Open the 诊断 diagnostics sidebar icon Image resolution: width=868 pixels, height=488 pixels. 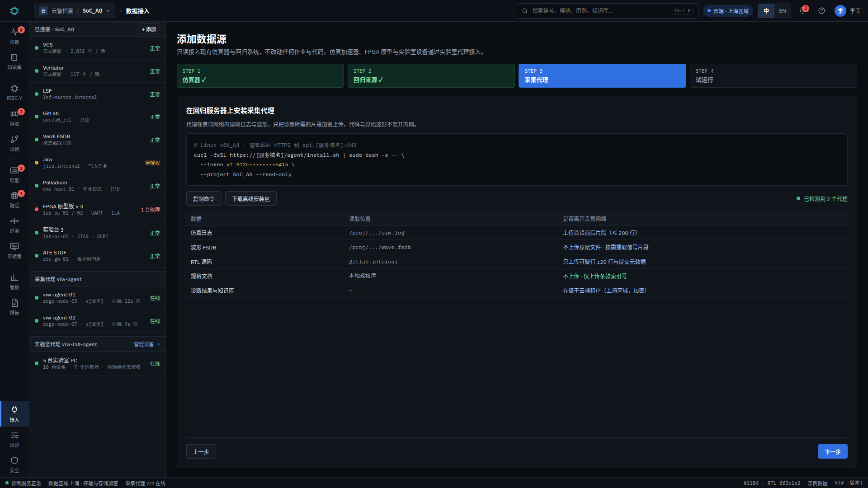(x=14, y=36)
